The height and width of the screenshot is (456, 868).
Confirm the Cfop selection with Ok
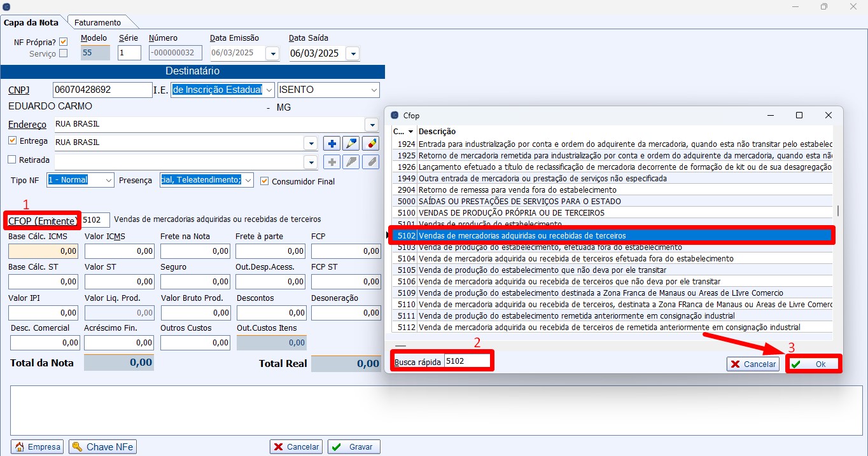tap(813, 364)
